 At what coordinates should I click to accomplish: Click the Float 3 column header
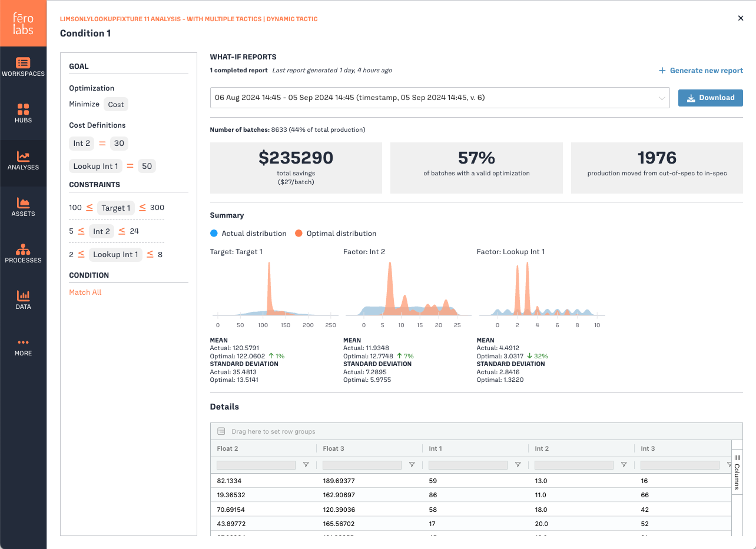(334, 448)
